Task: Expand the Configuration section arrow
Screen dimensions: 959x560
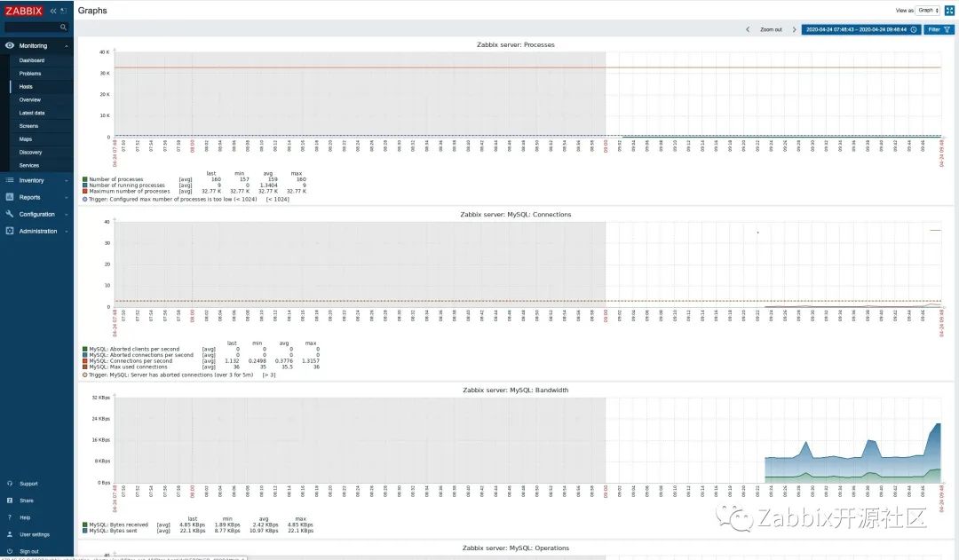Action: tap(66, 215)
